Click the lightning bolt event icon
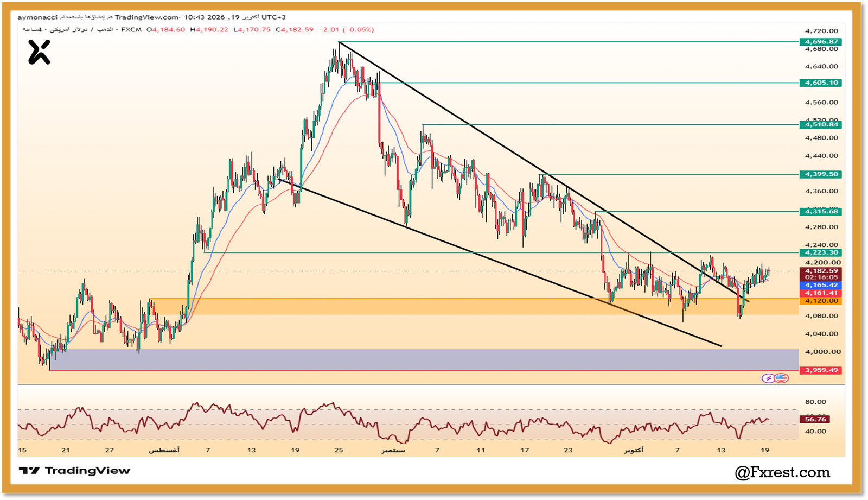The image size is (868, 500). click(768, 378)
